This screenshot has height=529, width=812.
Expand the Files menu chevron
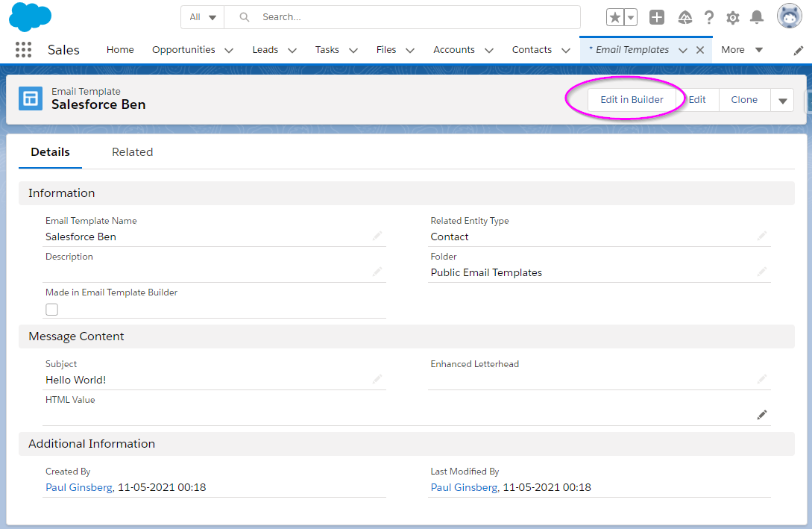click(410, 50)
